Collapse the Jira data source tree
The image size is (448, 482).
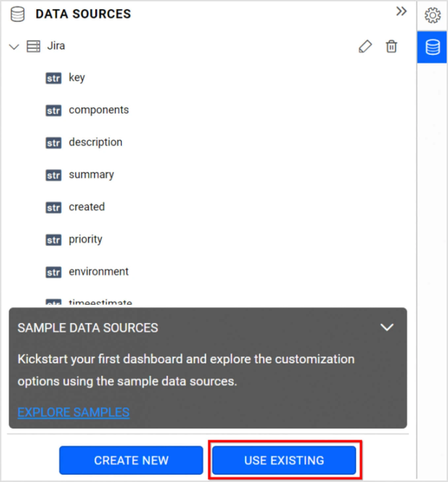click(x=14, y=46)
